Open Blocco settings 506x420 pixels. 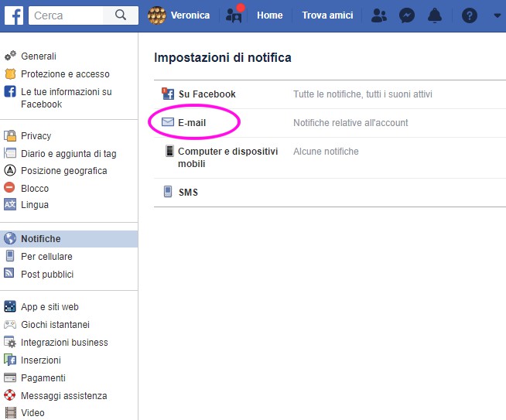(35, 189)
